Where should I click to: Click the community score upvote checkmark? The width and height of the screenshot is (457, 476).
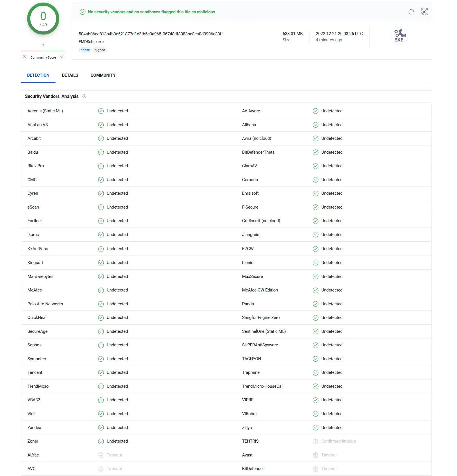[x=62, y=57]
